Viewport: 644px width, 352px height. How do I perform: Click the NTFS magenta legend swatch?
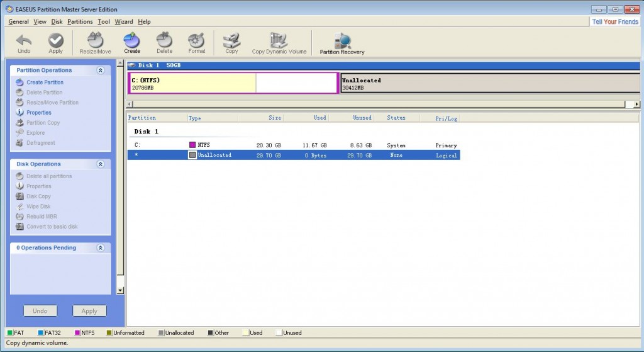[77, 332]
